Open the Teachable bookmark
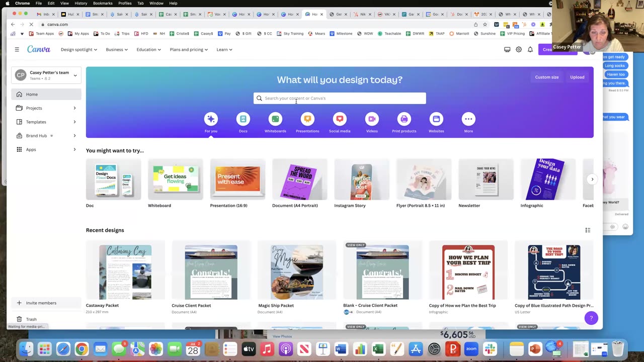Viewport: 644px width, 362px height. pyautogui.click(x=389, y=34)
